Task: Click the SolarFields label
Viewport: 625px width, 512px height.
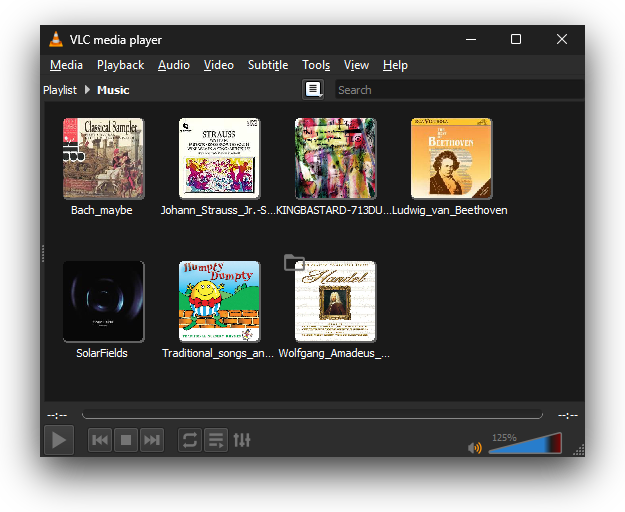Action: click(102, 353)
